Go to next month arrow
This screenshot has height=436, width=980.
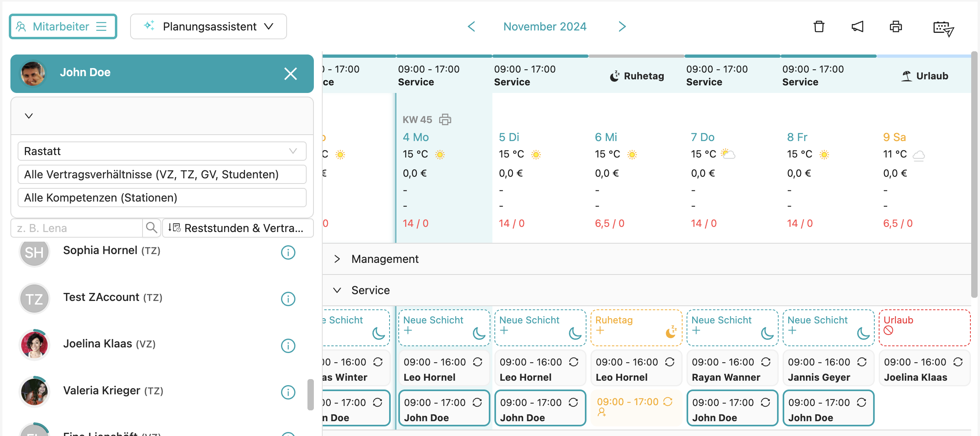622,26
